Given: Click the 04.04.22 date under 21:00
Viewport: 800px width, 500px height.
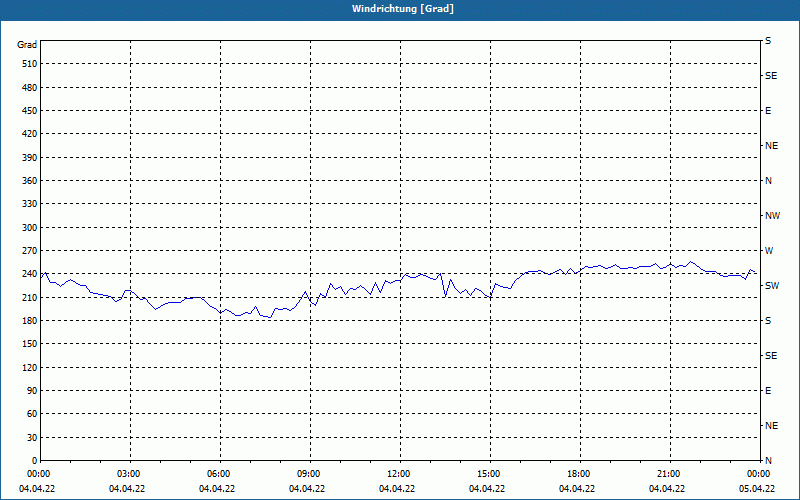Looking at the screenshot, I should [667, 489].
